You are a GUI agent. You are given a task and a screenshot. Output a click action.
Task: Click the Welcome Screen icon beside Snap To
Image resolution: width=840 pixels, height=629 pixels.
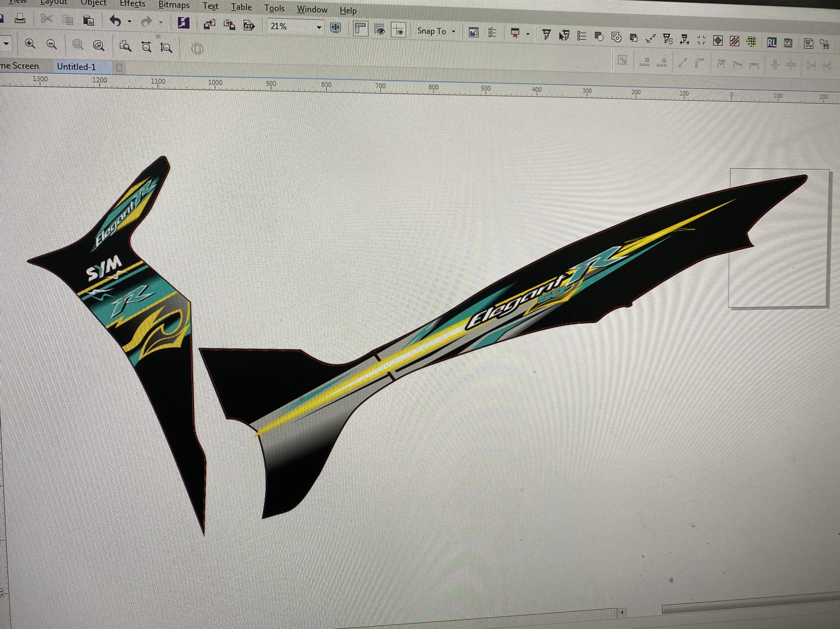(x=473, y=32)
